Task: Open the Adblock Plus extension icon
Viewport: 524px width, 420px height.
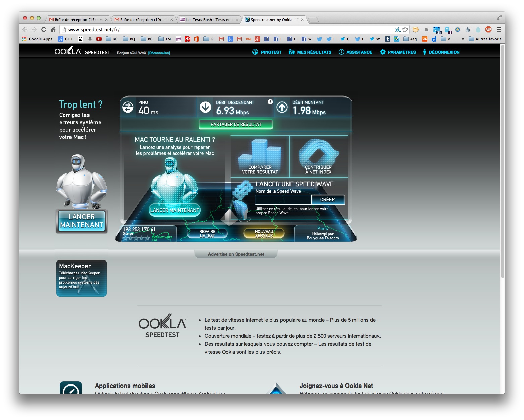Action: [x=488, y=29]
